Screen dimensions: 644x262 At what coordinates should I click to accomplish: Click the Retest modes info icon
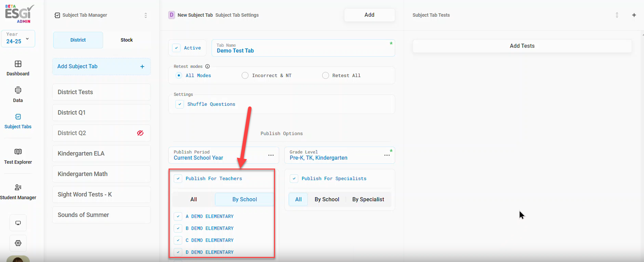(x=207, y=67)
